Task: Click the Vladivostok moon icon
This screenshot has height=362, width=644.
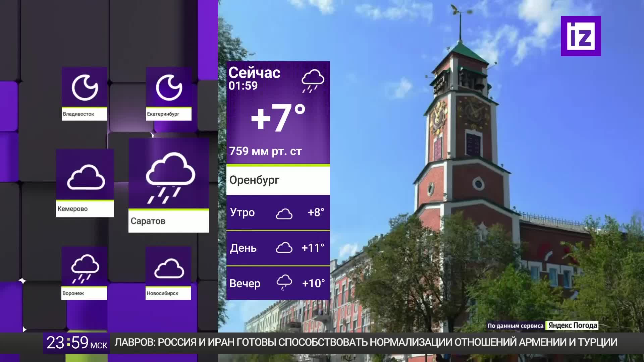Action: pos(85,88)
